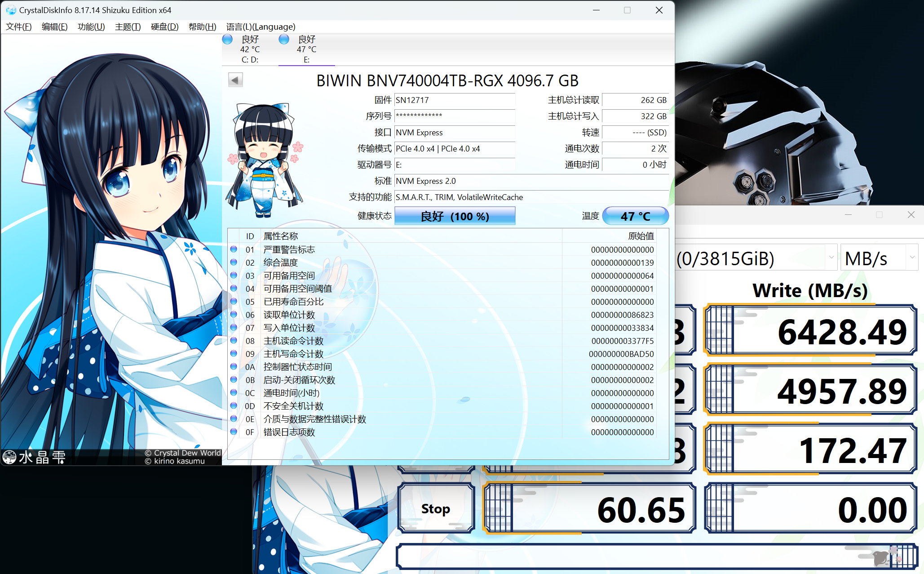Open the 硬盘(D) menu
The image size is (924, 574).
[164, 27]
